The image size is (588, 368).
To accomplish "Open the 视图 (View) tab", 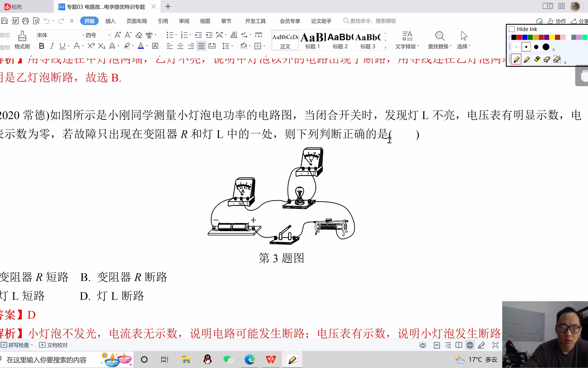I will pos(205,21).
